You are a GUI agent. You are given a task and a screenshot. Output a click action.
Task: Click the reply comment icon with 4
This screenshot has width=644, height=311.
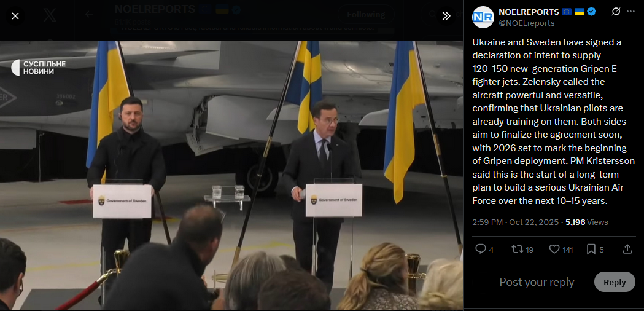484,249
